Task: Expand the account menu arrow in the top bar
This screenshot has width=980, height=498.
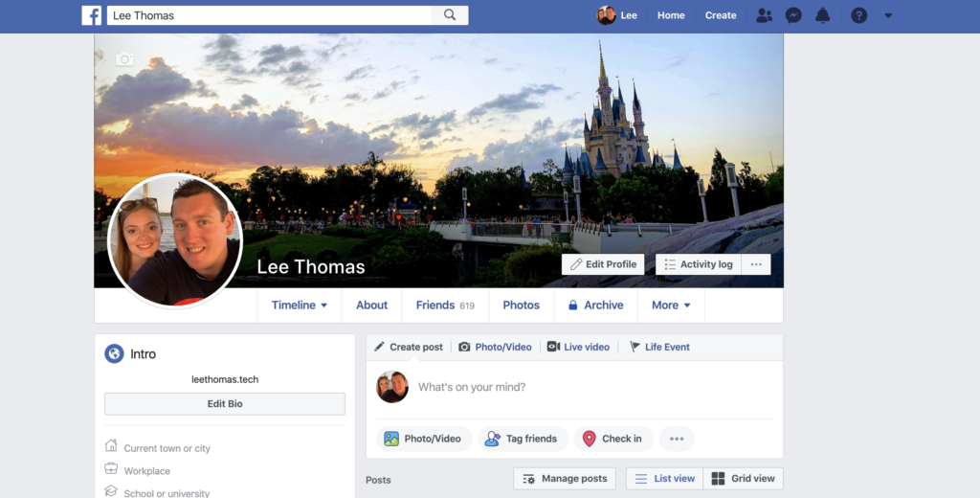Action: click(888, 15)
